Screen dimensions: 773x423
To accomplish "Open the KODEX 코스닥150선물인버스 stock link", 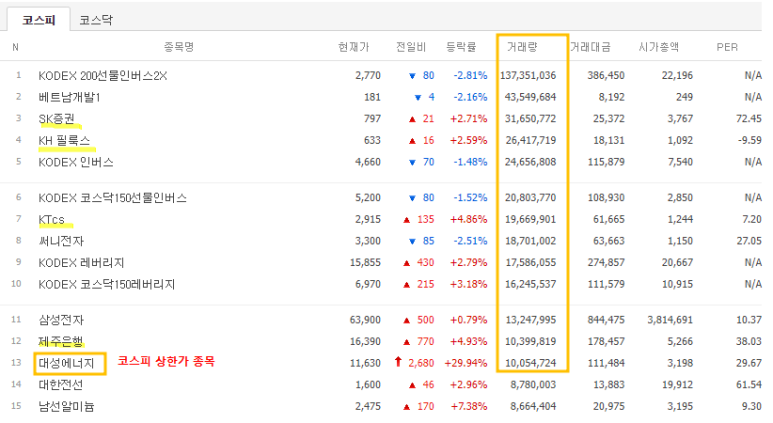I will click(x=113, y=198).
